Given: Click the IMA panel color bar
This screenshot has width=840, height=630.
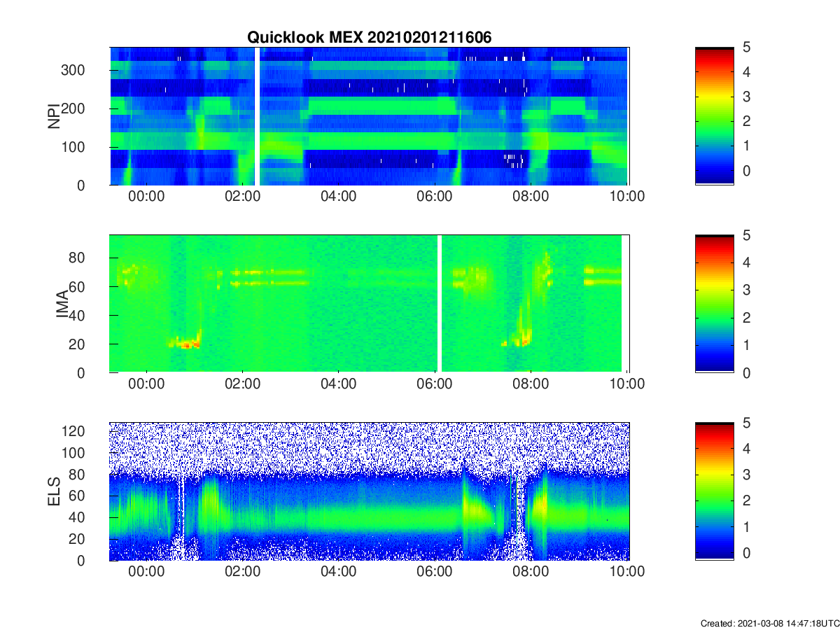Looking at the screenshot, I should click(x=715, y=304).
